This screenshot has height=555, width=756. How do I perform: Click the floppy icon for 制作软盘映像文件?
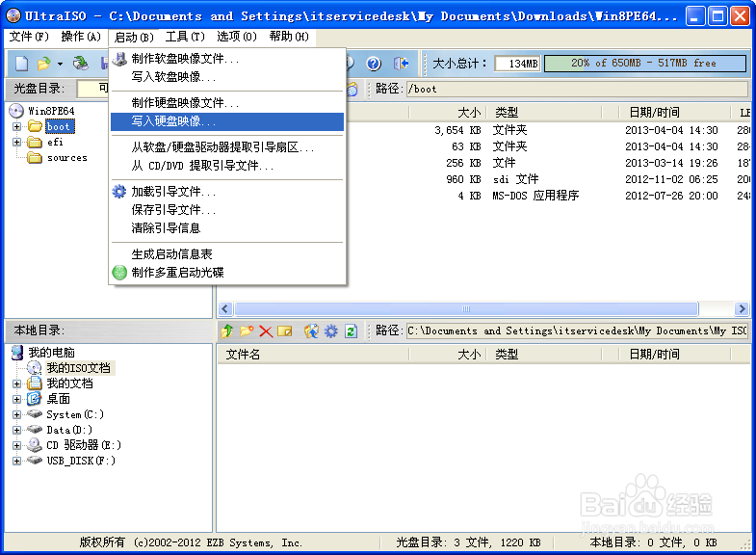coord(119,59)
